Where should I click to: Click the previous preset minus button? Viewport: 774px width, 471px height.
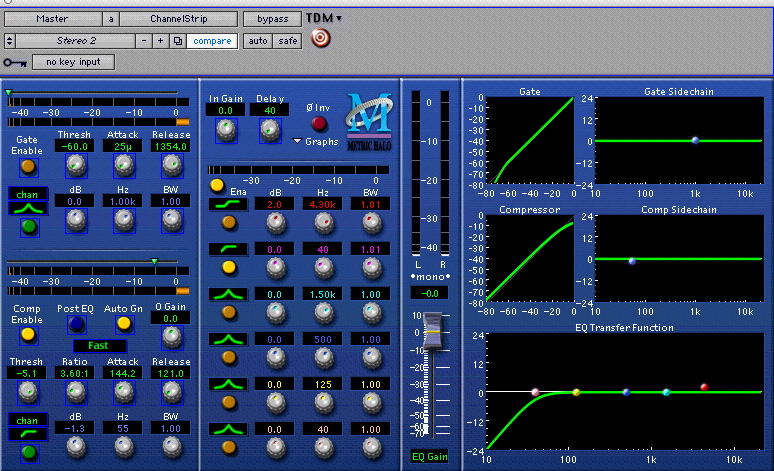point(144,41)
